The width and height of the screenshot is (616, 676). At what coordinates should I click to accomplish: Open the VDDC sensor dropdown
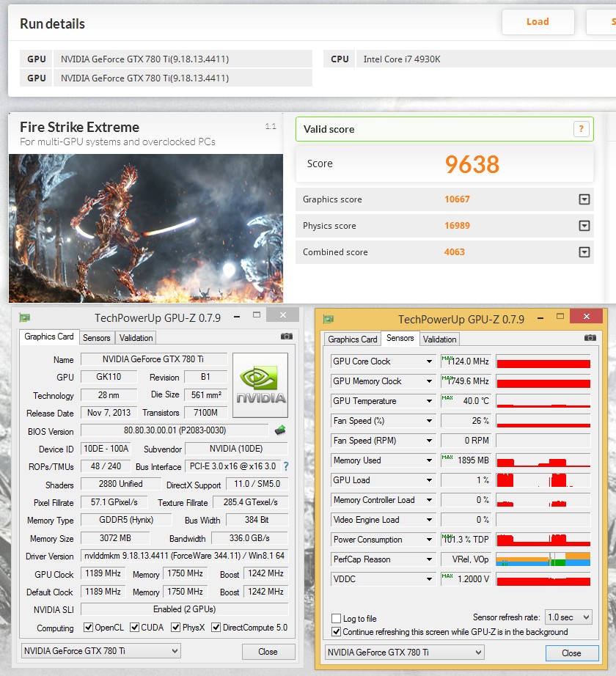point(429,579)
